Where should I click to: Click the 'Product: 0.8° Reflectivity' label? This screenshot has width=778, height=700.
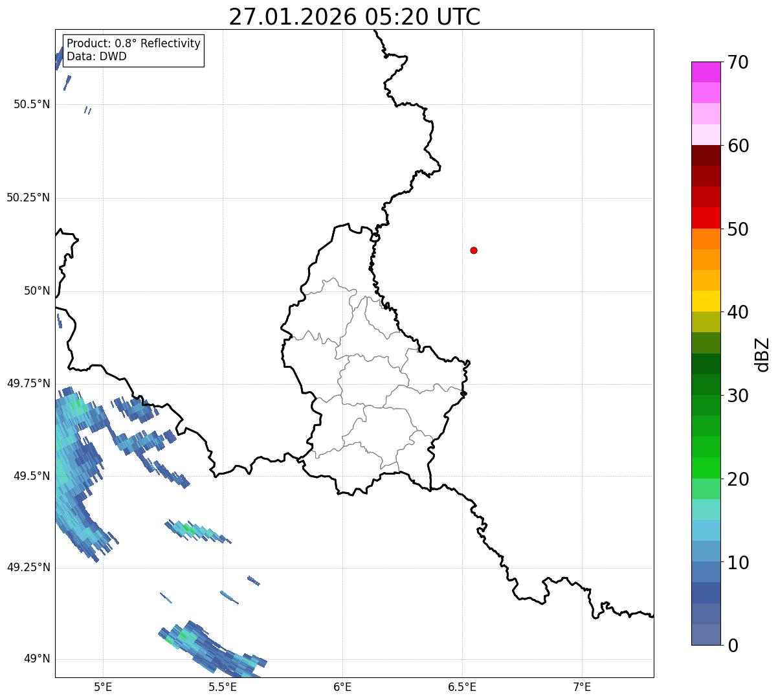pos(134,43)
